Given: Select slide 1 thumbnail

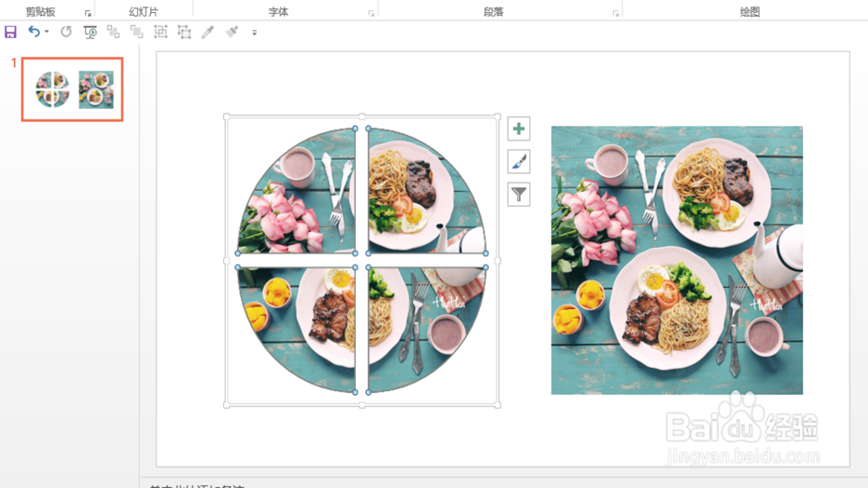Looking at the screenshot, I should click(x=73, y=89).
